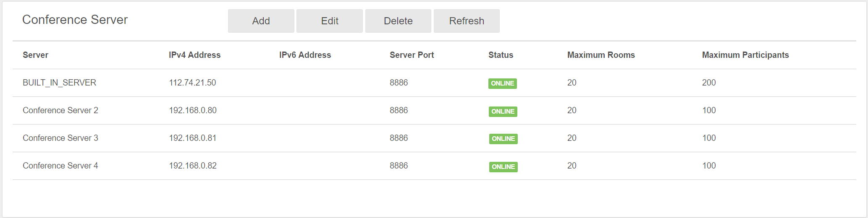Click the Delete button

(x=398, y=21)
